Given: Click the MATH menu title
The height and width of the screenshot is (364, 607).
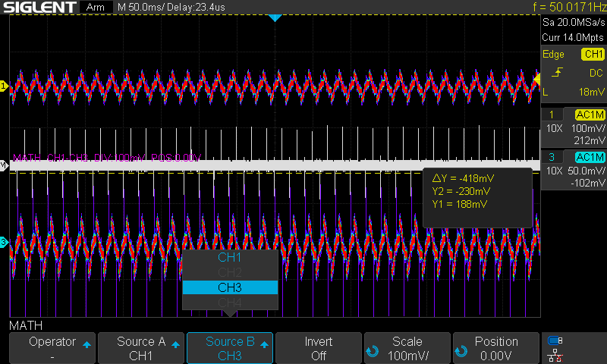Looking at the screenshot, I should click(x=26, y=325).
